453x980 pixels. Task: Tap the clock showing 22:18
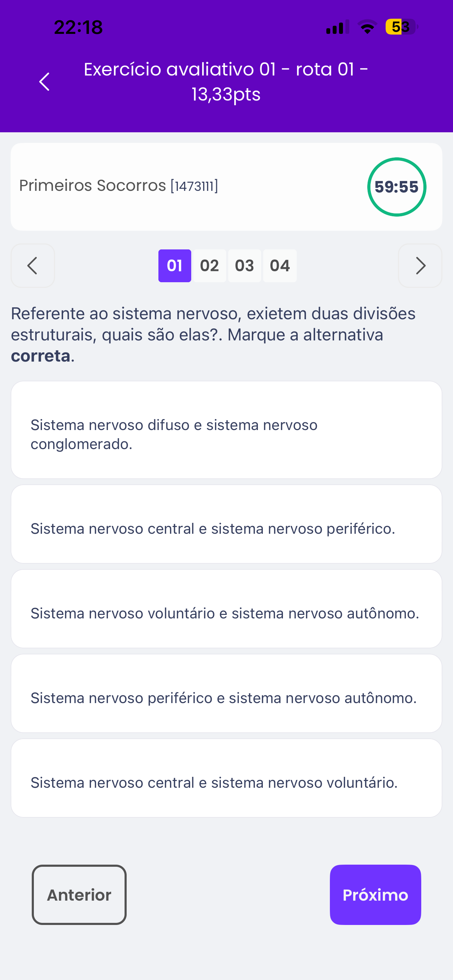coord(78,28)
